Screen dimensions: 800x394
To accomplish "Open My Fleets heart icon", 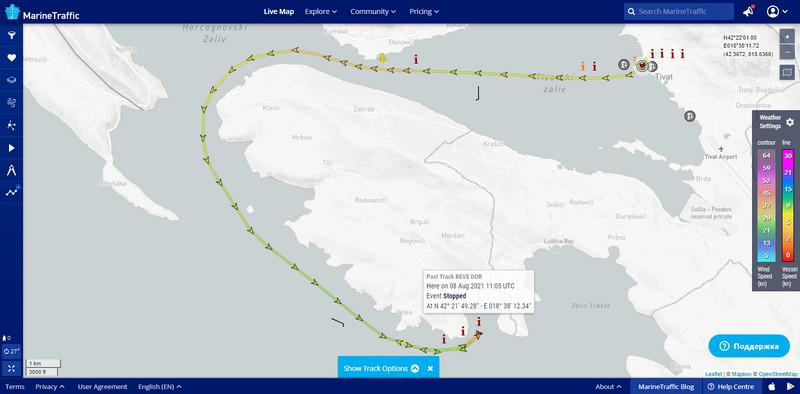I will [x=11, y=58].
